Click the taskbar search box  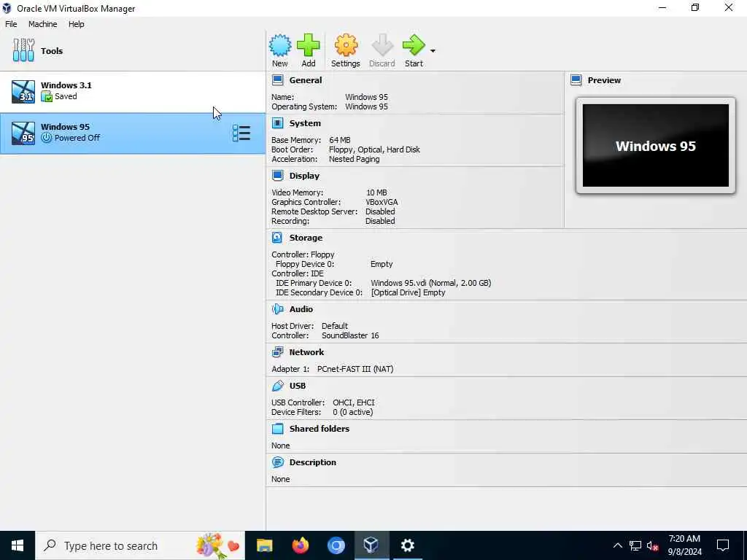(x=140, y=545)
